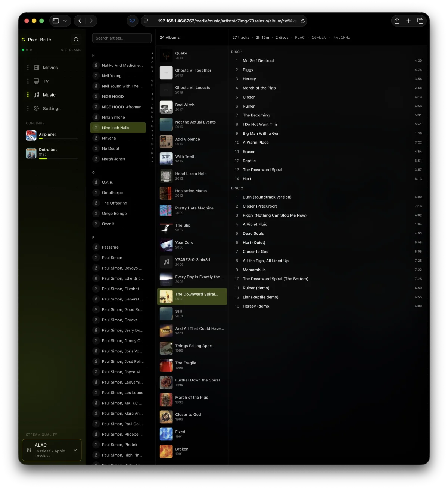
Task: Click the Airplane! playback progress bar
Action: [58, 138]
